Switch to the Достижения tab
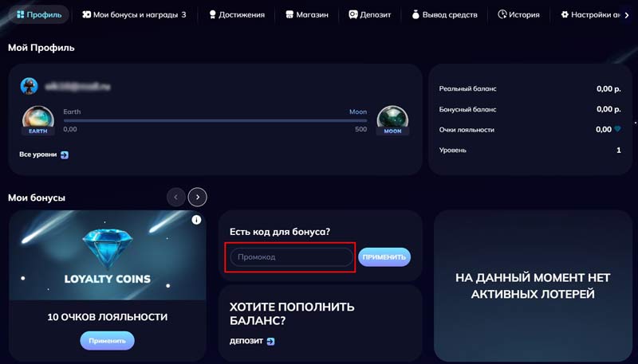The width and height of the screenshot is (638, 364). point(236,14)
